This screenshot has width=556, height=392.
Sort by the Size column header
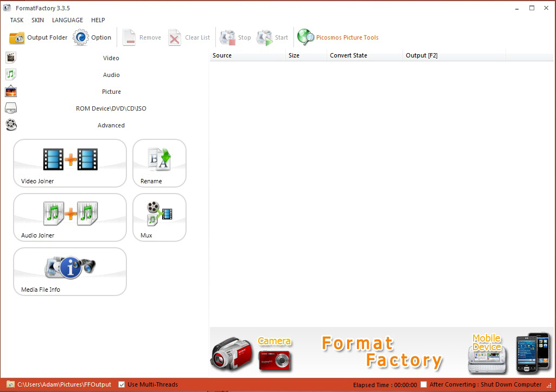(x=306, y=55)
